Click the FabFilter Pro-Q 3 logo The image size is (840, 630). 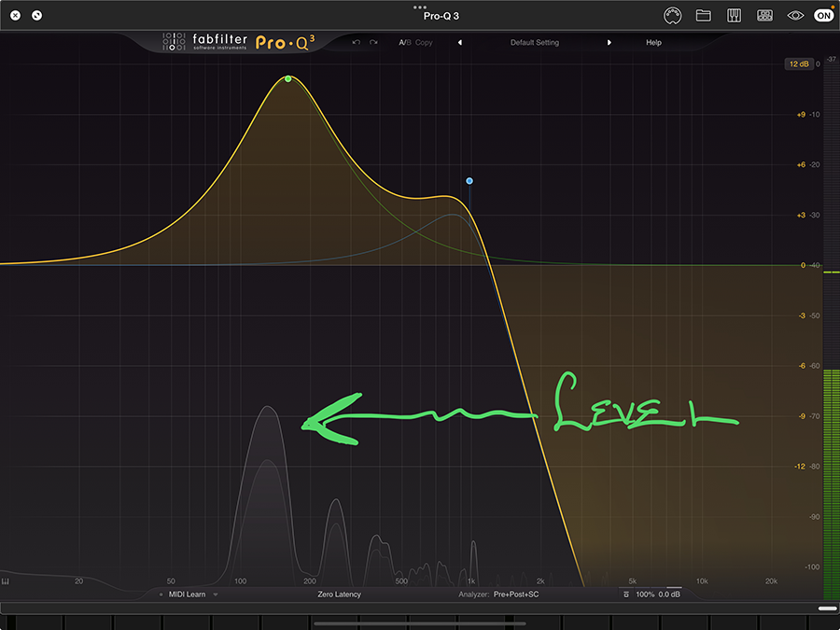[x=239, y=42]
